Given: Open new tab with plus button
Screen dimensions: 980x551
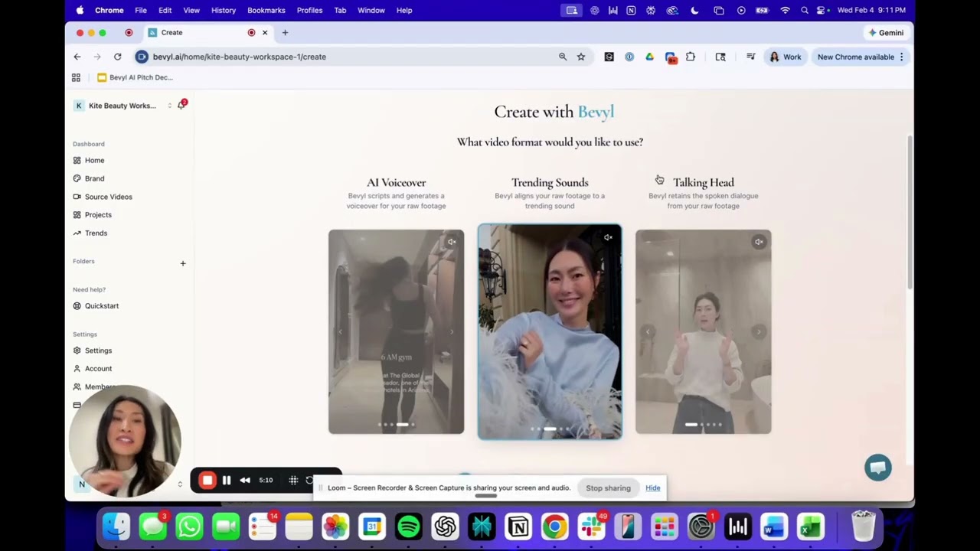Looking at the screenshot, I should tap(285, 33).
